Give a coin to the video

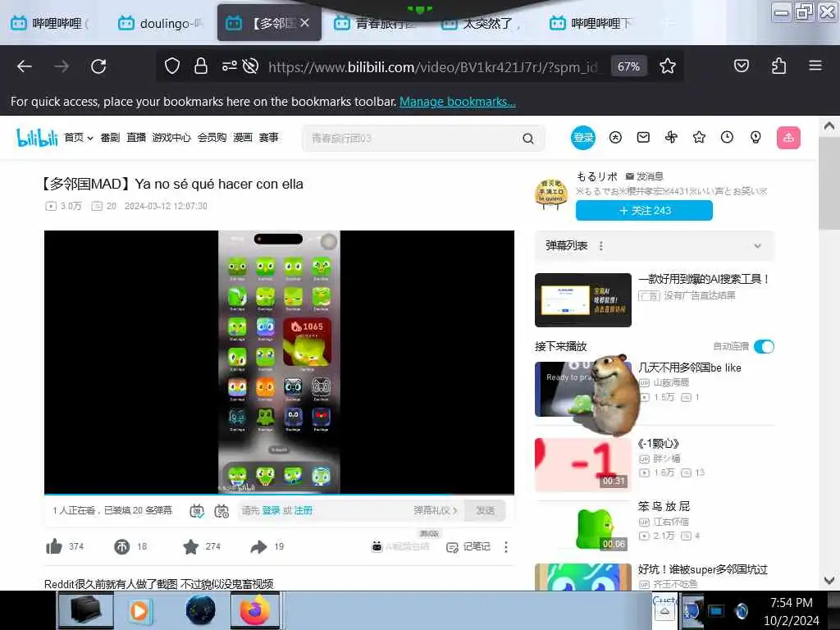tap(121, 546)
